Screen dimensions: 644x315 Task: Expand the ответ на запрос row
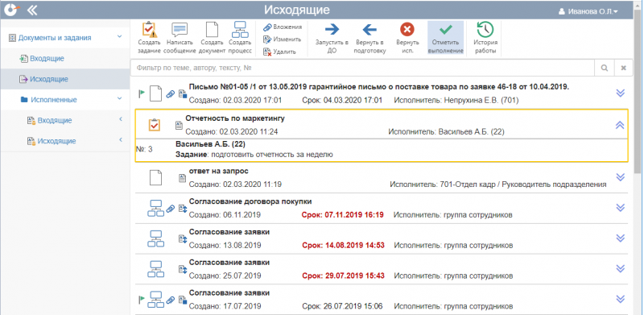[x=621, y=176]
